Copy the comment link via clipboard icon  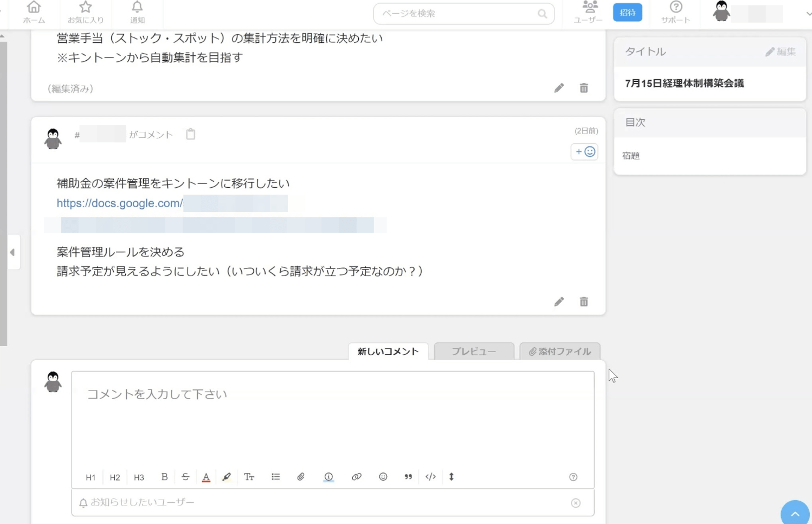[x=190, y=133]
